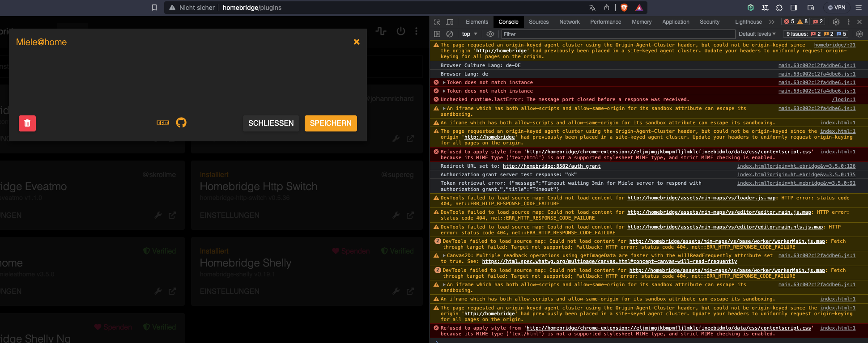Image resolution: width=868 pixels, height=343 pixels.
Task: Select the inspect element picker icon
Action: click(x=437, y=22)
